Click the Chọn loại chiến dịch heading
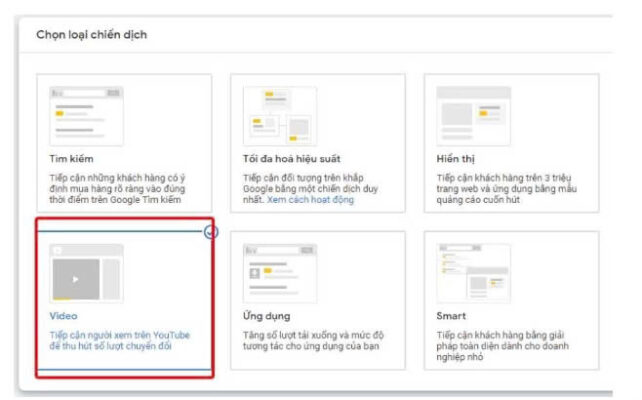 point(92,35)
